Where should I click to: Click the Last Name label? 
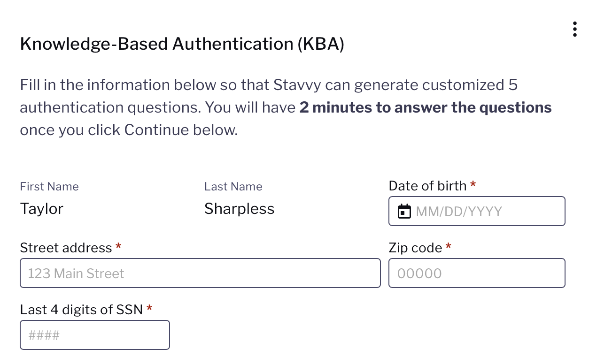click(x=233, y=186)
